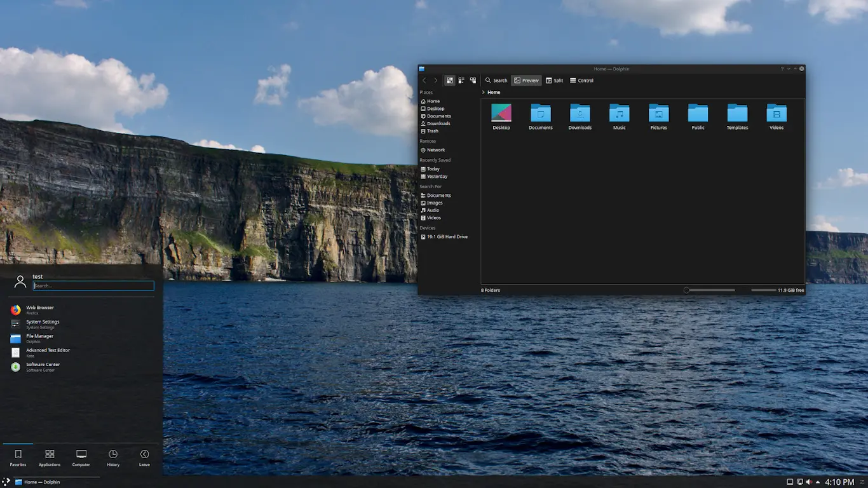Screen dimensions: 868x488
Task: Switch Dolphin to Compact view mode
Action: [461, 81]
